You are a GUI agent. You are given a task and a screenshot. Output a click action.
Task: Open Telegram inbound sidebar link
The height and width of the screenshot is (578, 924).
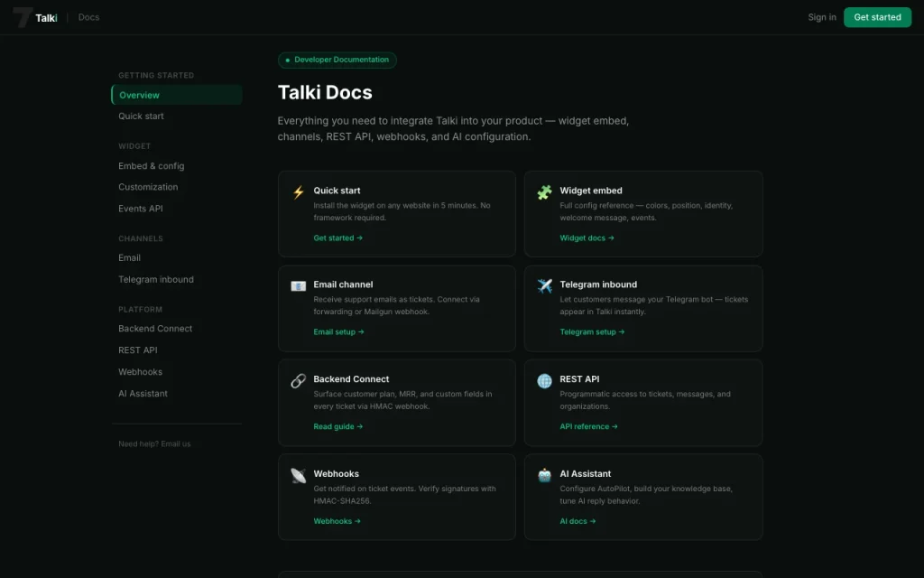tap(156, 280)
